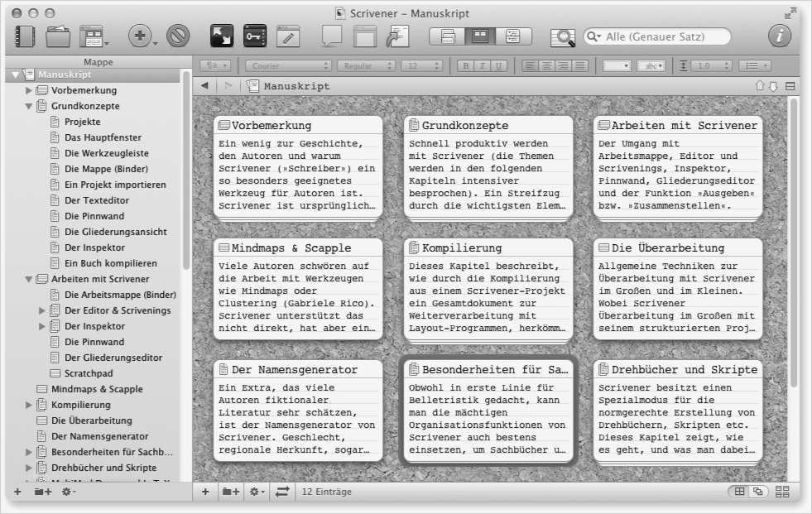
Task: Open the Regular font style dropdown
Action: 366,66
